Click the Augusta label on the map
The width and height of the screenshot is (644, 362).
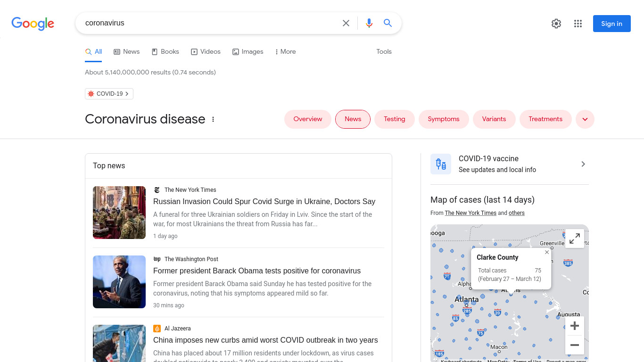click(x=569, y=314)
